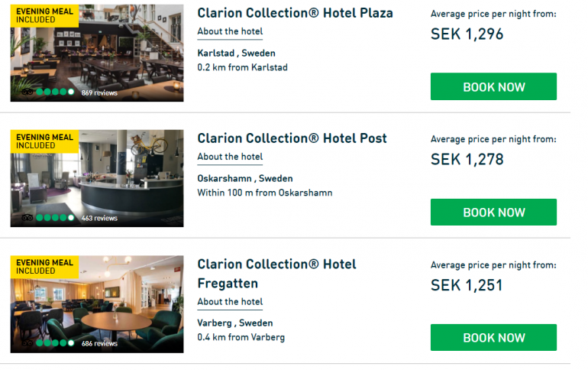Click Evening Meal Included badge on Hotel Post

click(44, 141)
